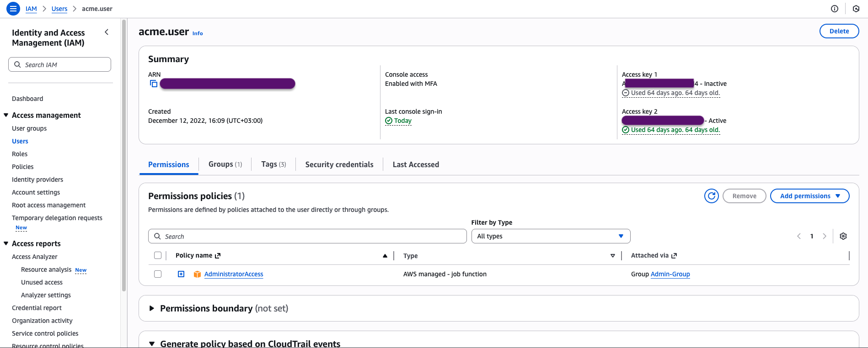Collapse Generate policy based on CloudTrail events

pos(152,343)
